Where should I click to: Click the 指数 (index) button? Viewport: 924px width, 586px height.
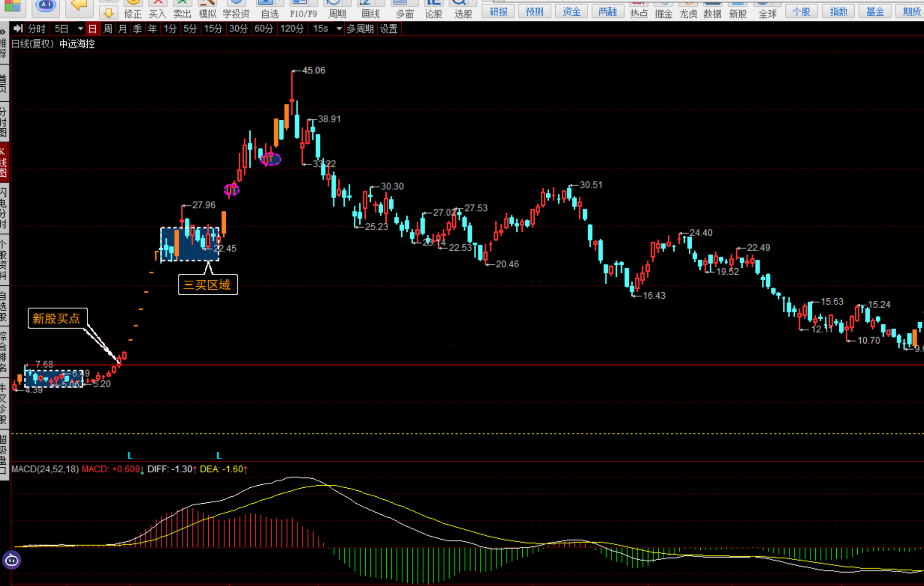(x=838, y=11)
